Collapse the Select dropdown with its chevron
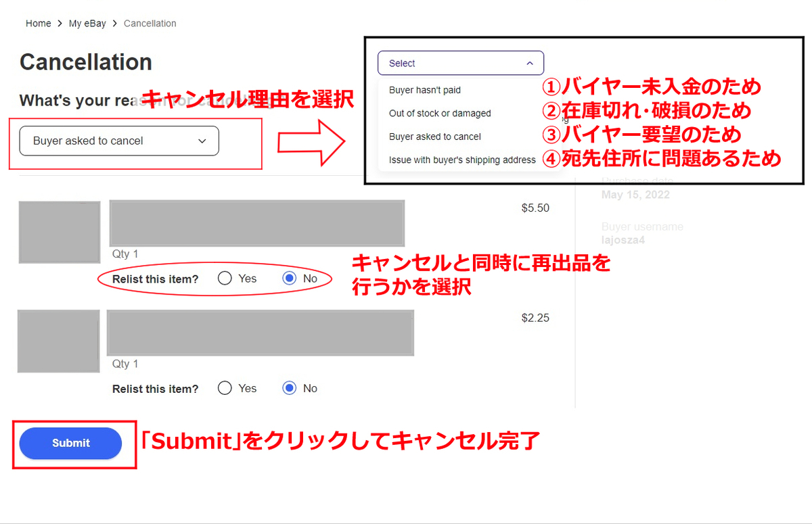This screenshot has height=524, width=812. tap(531, 63)
